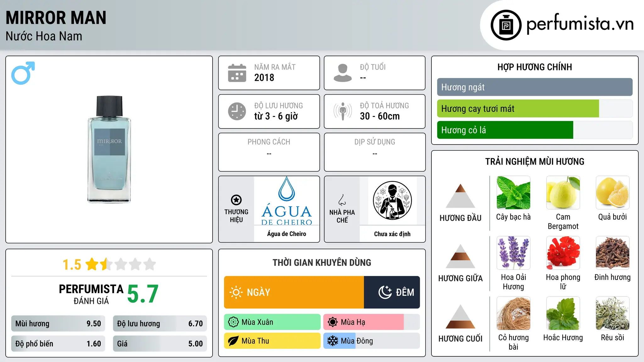The image size is (644, 362).
Task: Select the Cam Bergamot note image
Action: click(563, 193)
